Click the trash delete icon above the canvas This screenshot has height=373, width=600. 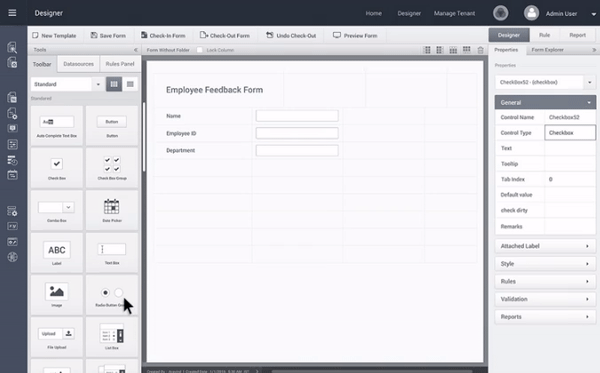(x=480, y=50)
